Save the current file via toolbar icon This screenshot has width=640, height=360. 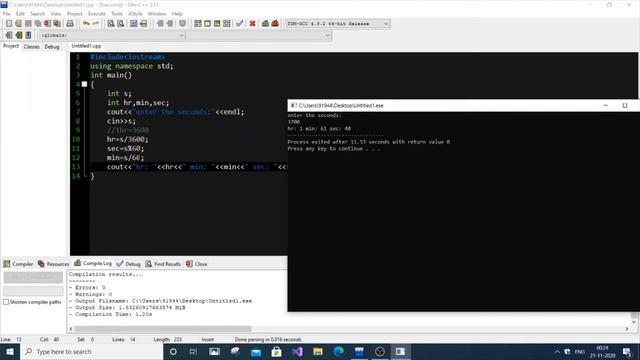tap(28, 24)
